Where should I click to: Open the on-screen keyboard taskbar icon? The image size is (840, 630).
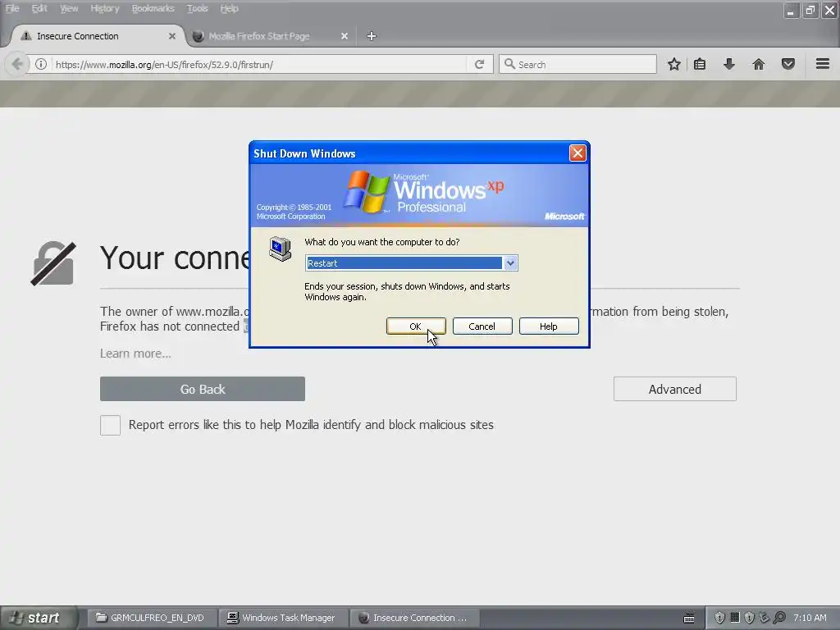click(x=689, y=618)
